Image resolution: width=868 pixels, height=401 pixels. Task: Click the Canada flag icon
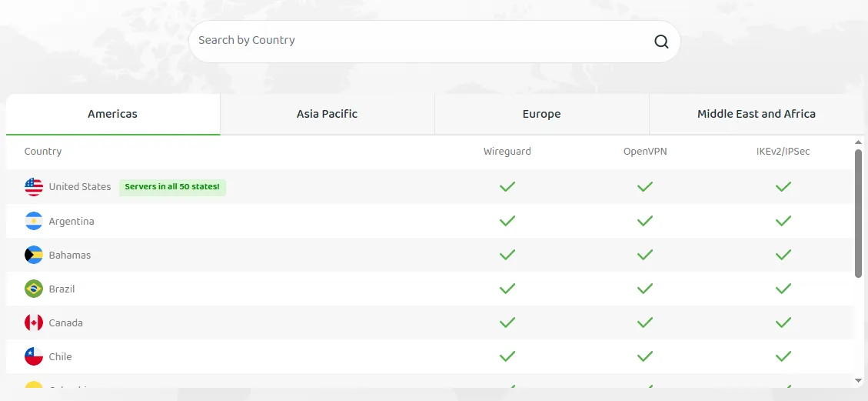34,322
